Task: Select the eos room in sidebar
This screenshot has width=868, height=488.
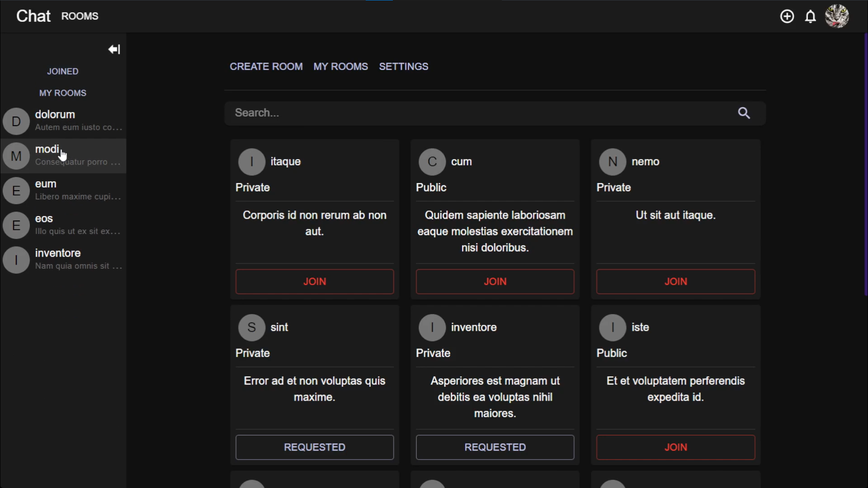Action: (x=63, y=225)
